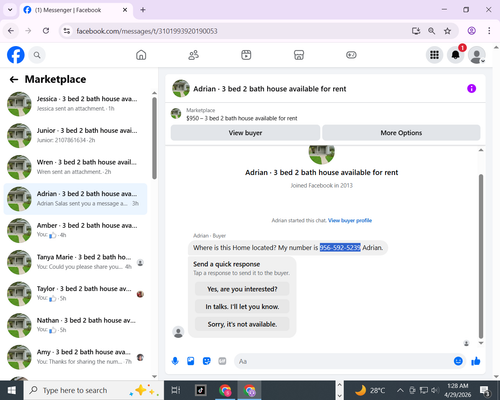Send quick response 'In talks. I'll let you know.'
500x400 pixels.
[242, 307]
